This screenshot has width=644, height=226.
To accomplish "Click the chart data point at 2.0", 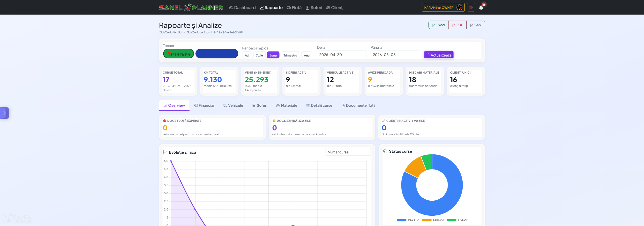I will coord(195,210).
